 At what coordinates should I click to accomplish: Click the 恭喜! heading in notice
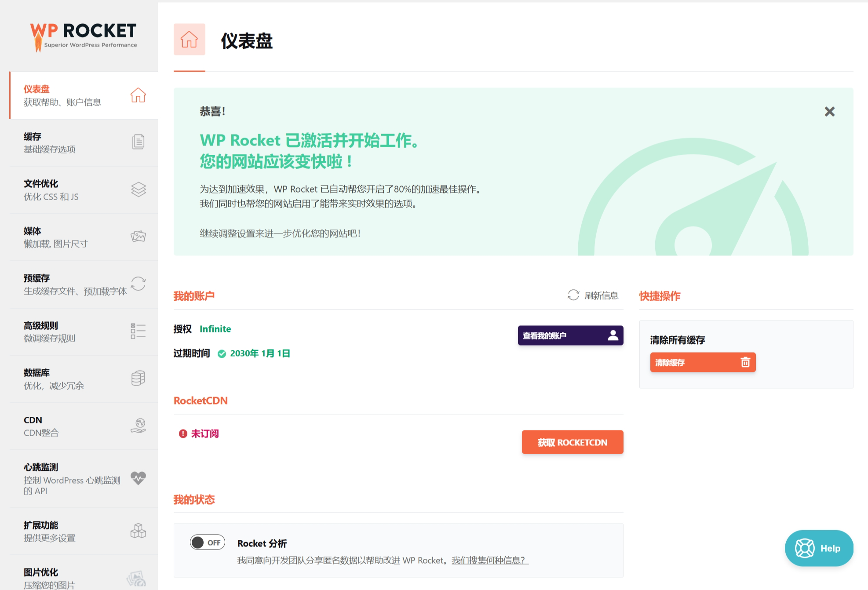click(x=212, y=111)
